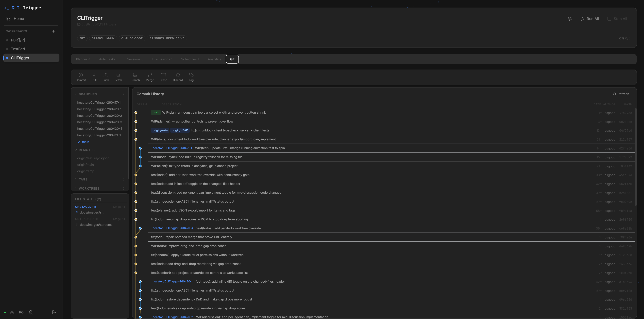The height and width of the screenshot is (319, 644).
Task: Switch to the Discussions tab
Action: point(162,59)
